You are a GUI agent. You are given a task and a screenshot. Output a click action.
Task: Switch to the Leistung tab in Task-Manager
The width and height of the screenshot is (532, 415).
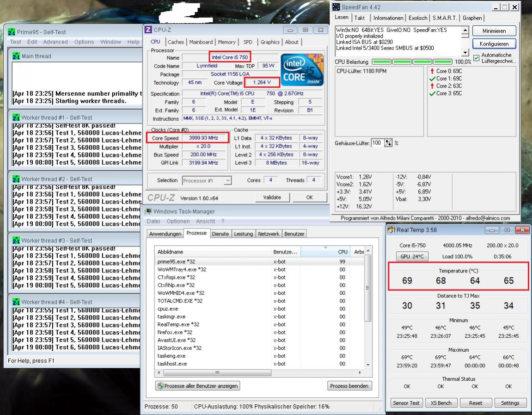243,234
